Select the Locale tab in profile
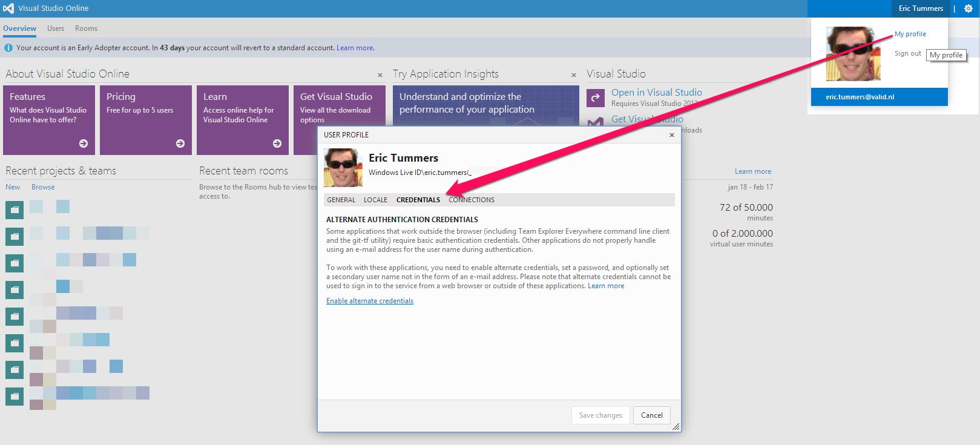The image size is (980, 445). pos(375,200)
